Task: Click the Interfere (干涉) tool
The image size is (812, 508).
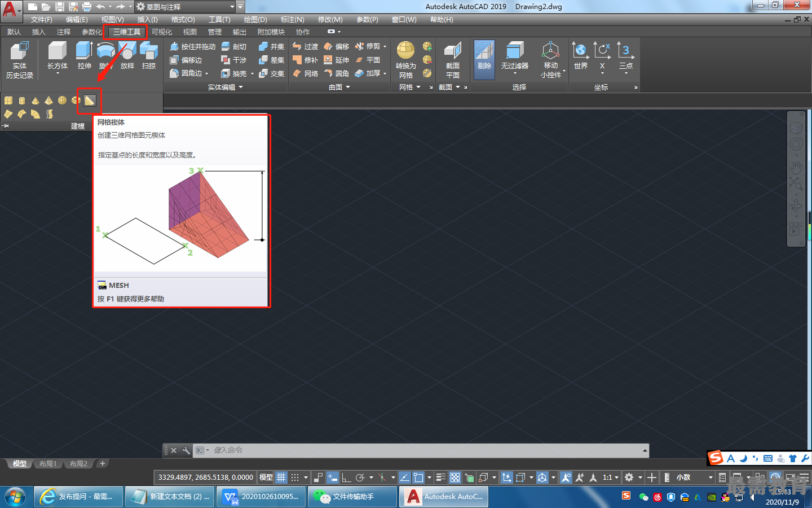Action: 234,60
